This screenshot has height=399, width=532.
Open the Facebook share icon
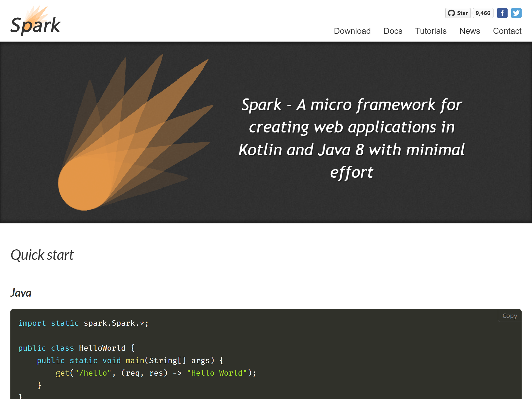[502, 13]
